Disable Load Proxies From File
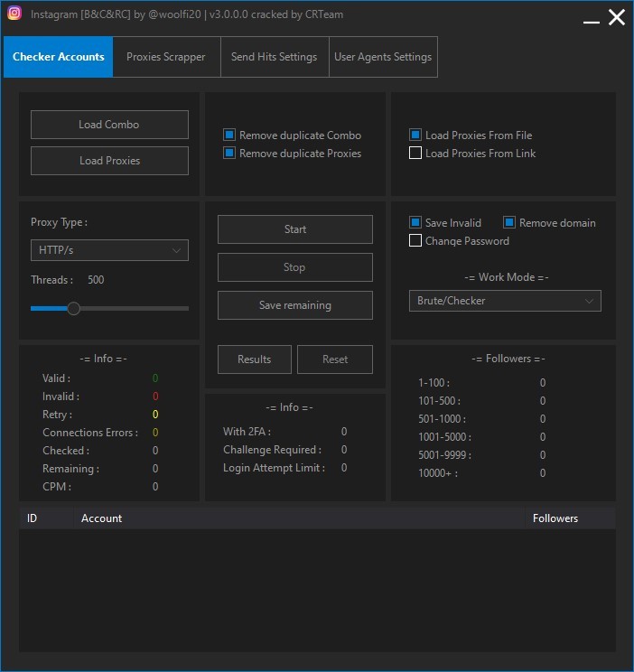 tap(415, 135)
